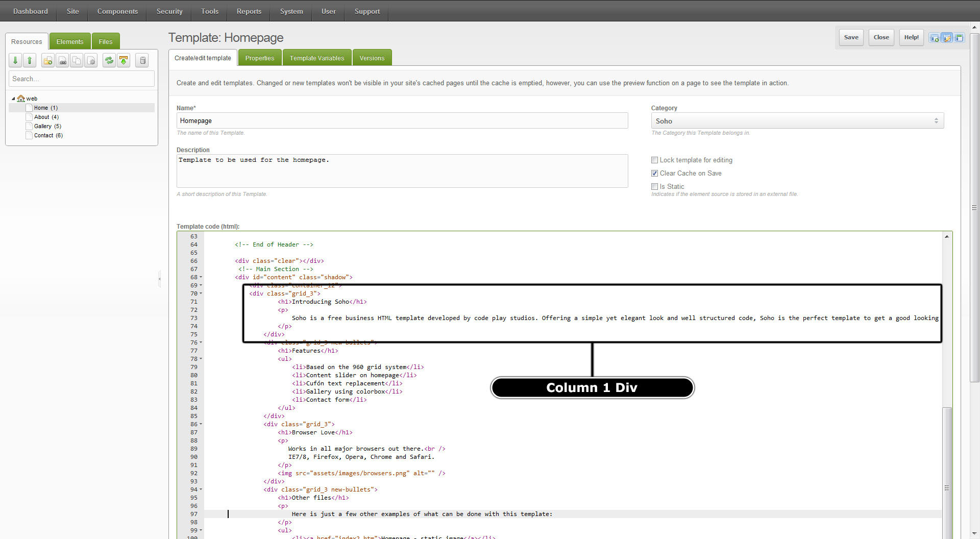Fold code at line 68

tap(201, 277)
